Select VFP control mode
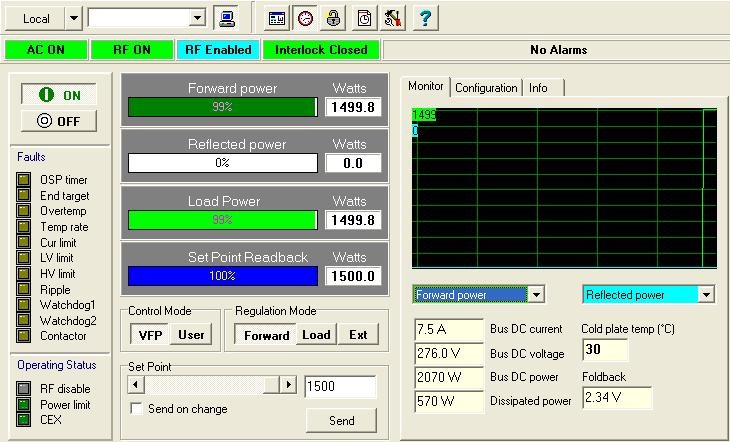This screenshot has height=442, width=730. [x=150, y=335]
